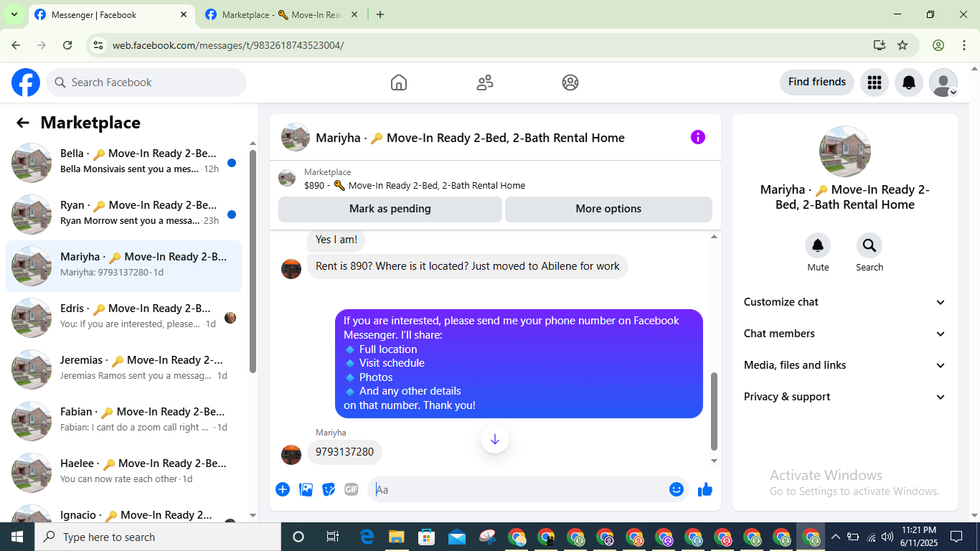
Task: Go to the Home feed icon
Action: pyautogui.click(x=399, y=83)
